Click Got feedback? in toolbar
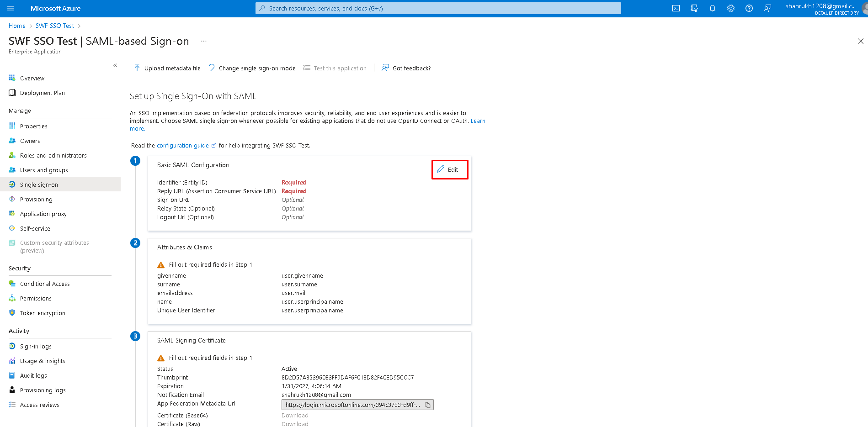Image resolution: width=868 pixels, height=427 pixels. click(x=406, y=68)
